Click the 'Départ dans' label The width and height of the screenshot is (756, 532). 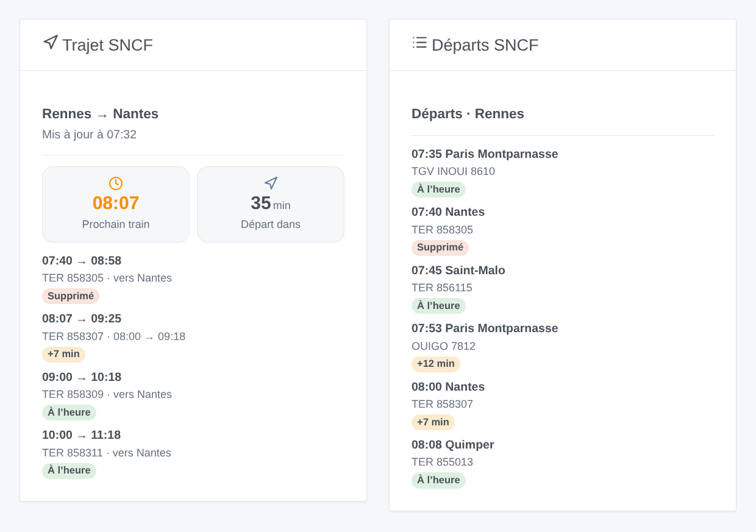[x=271, y=224]
